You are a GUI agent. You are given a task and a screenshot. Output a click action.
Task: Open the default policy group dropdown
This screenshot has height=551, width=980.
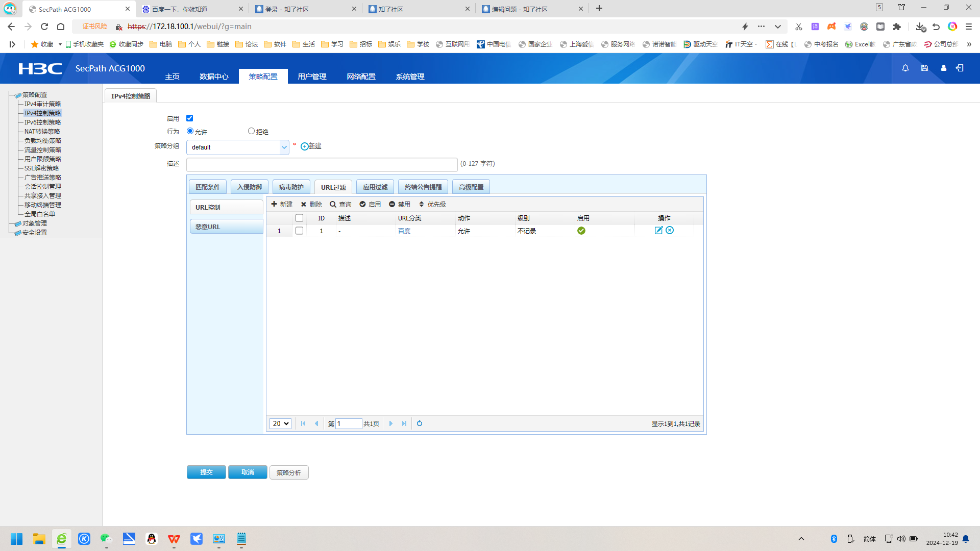(238, 147)
